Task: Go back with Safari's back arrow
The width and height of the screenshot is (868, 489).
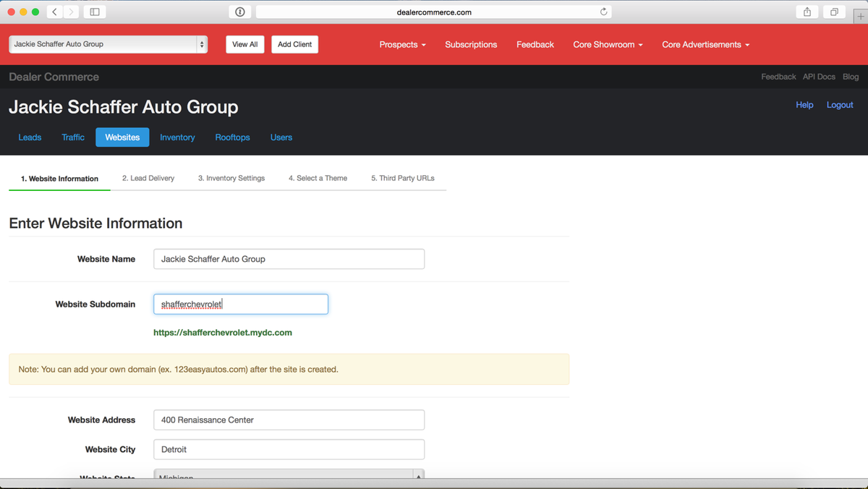Action: click(55, 12)
